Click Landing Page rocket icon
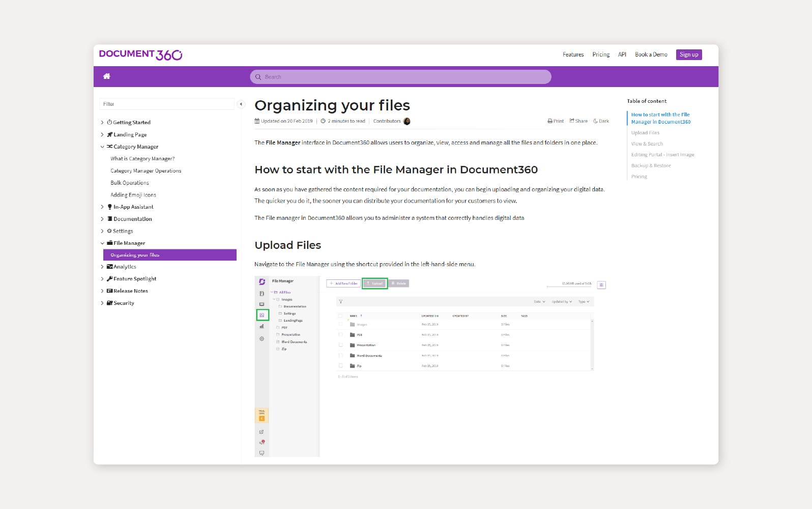Viewport: 812px width, 509px height. [109, 134]
